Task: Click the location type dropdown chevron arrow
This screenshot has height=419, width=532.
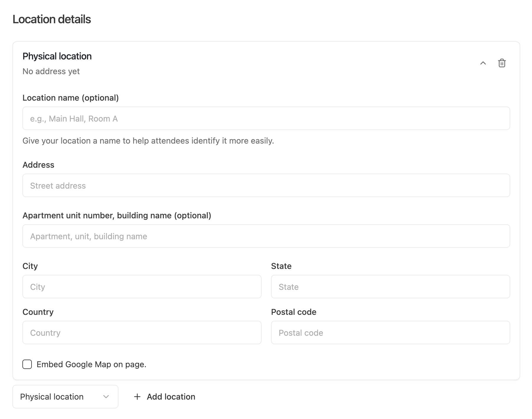Action: 106,397
